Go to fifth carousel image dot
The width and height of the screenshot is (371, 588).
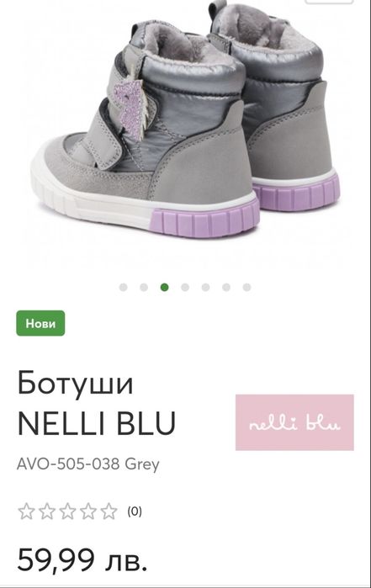(205, 287)
